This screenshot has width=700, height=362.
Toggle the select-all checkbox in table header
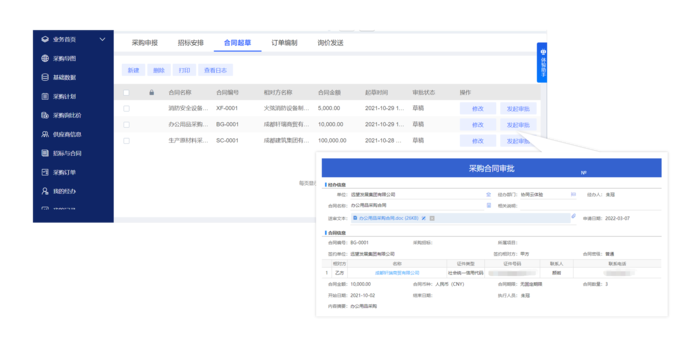tap(126, 92)
